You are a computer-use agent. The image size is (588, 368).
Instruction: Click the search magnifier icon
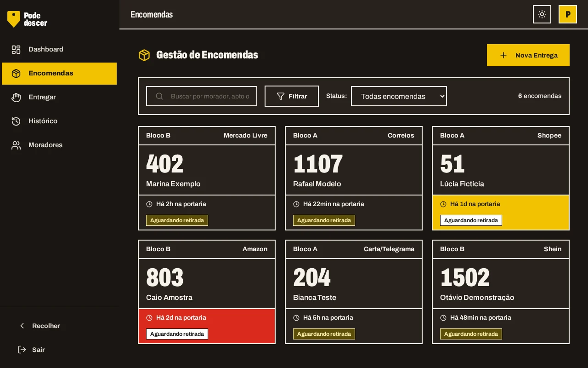tap(159, 96)
